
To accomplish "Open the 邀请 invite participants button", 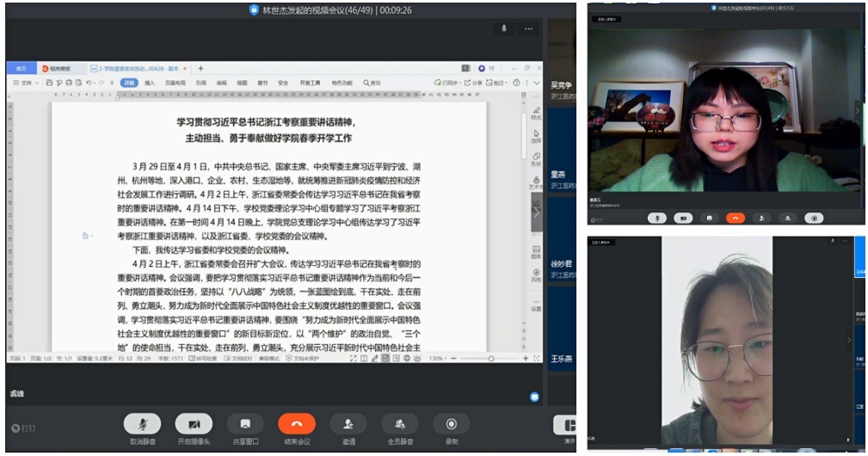I will (x=348, y=424).
